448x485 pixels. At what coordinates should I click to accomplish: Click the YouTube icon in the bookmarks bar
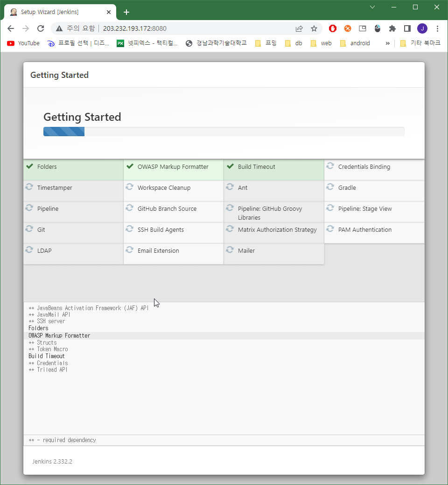(10, 43)
